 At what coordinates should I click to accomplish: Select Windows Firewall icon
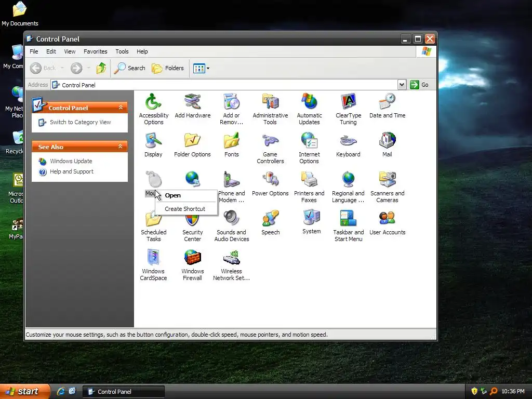click(x=192, y=265)
